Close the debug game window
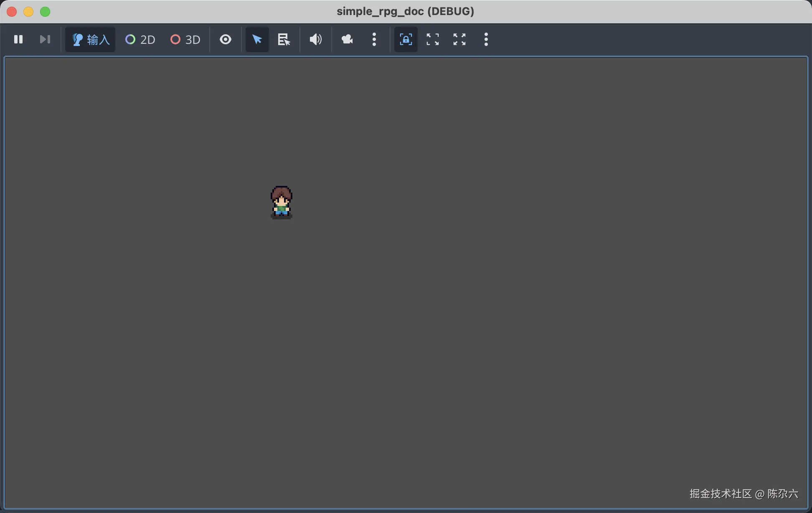This screenshot has width=812, height=513. (12, 12)
